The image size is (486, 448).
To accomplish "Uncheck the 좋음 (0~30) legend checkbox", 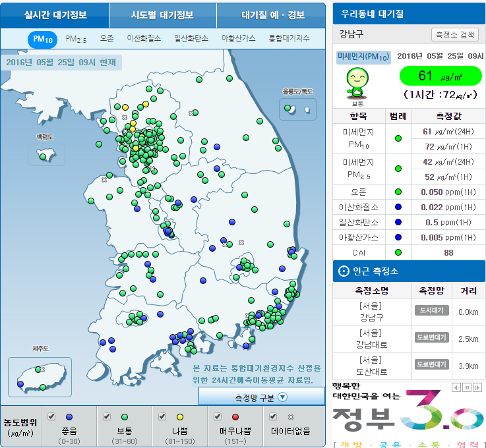I will [51, 416].
